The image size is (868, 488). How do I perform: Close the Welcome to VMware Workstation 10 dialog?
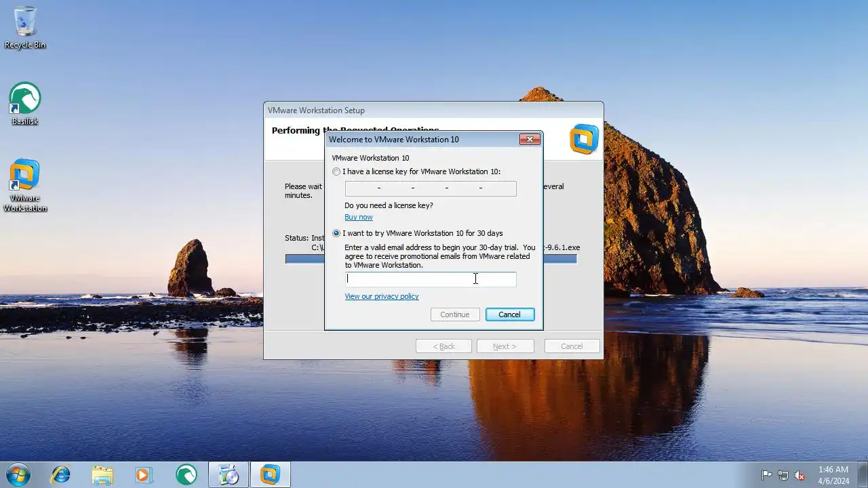click(530, 139)
